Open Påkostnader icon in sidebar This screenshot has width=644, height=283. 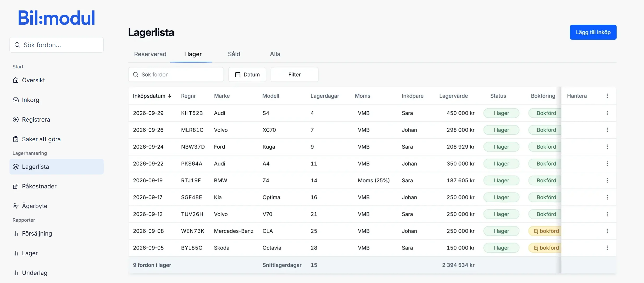16,186
